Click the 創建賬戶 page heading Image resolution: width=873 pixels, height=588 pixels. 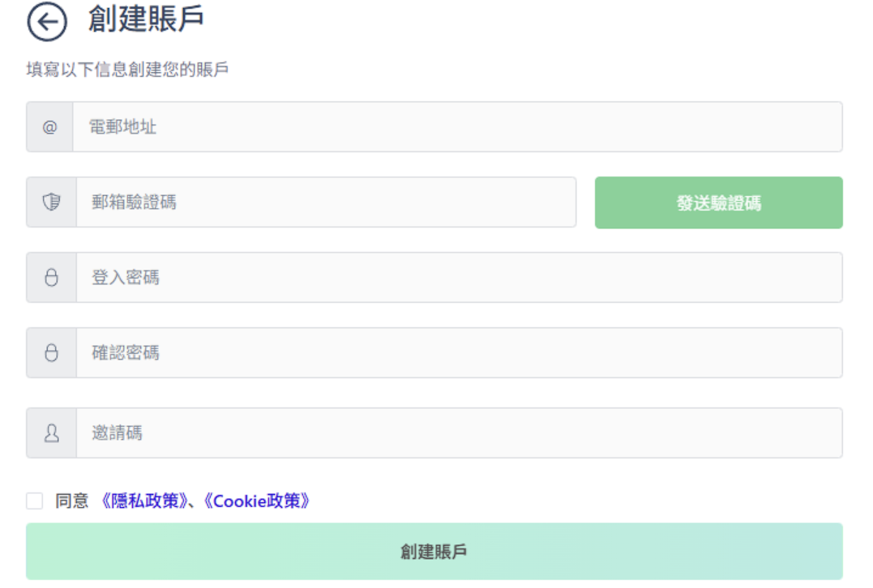tap(145, 20)
